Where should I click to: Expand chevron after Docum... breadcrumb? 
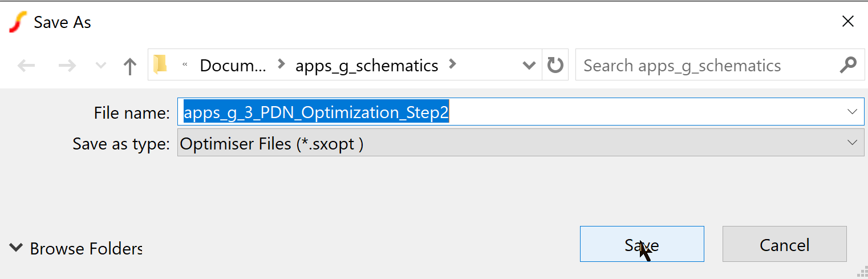point(281,64)
